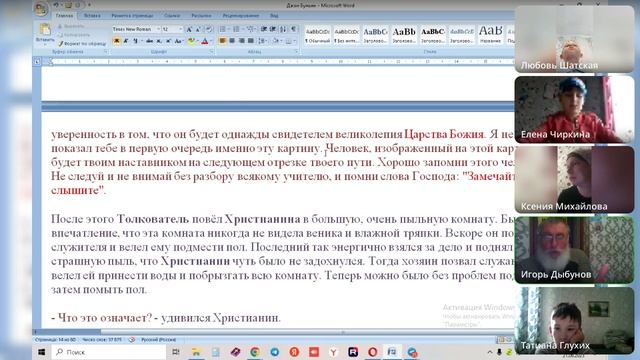The width and height of the screenshot is (640, 360).
Task: Click the Bullets list icon
Action: pyautogui.click(x=222, y=29)
